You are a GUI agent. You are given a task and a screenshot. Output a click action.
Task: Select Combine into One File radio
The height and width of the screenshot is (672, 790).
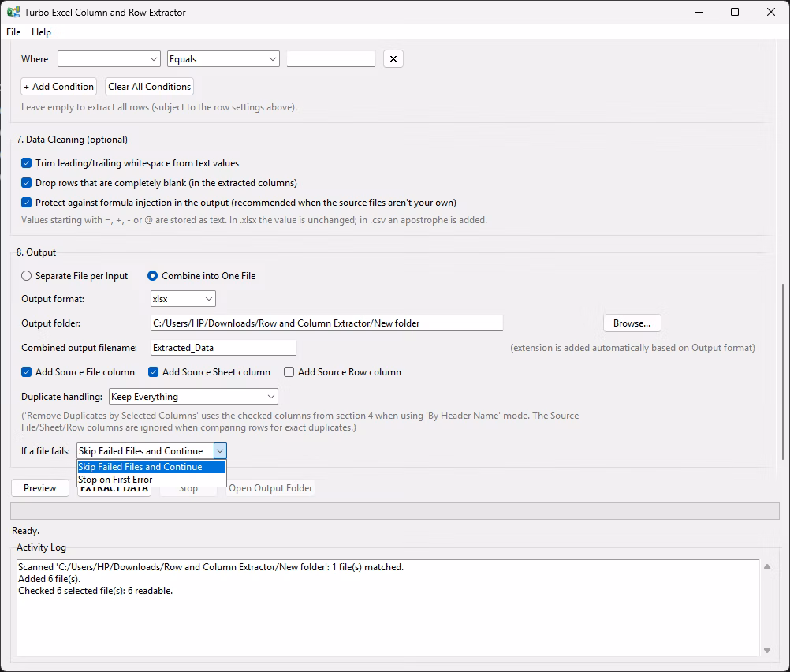click(x=152, y=276)
